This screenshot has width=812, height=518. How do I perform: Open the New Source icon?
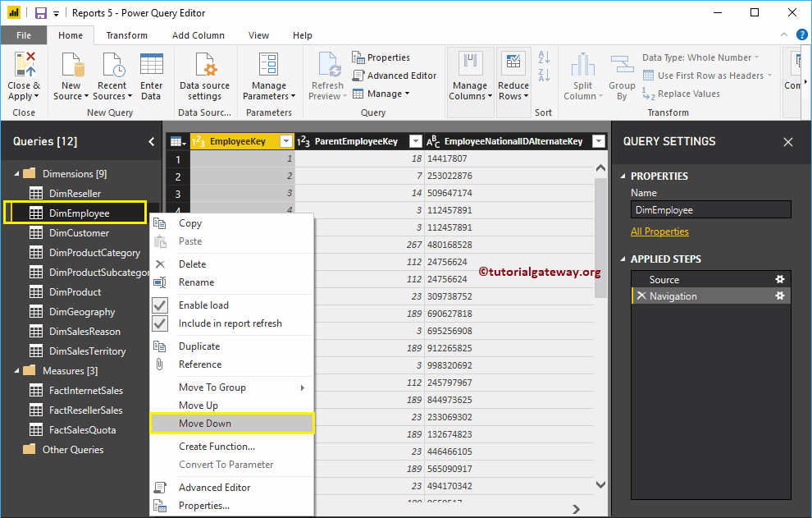[x=71, y=66]
